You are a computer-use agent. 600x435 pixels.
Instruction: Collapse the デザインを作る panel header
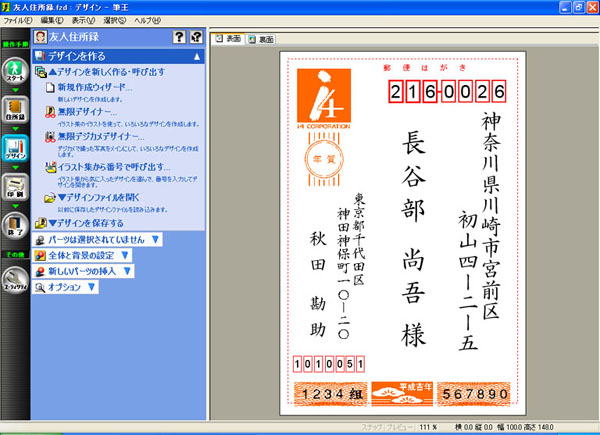click(x=197, y=56)
